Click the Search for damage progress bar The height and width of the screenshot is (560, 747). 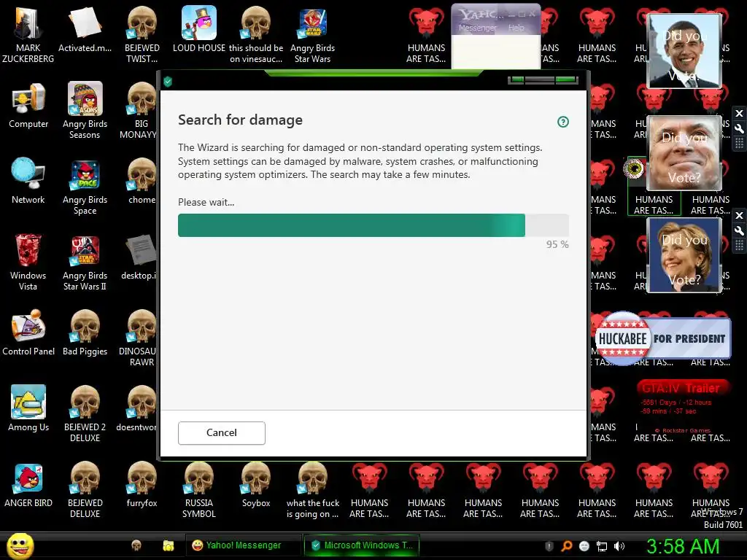click(373, 225)
